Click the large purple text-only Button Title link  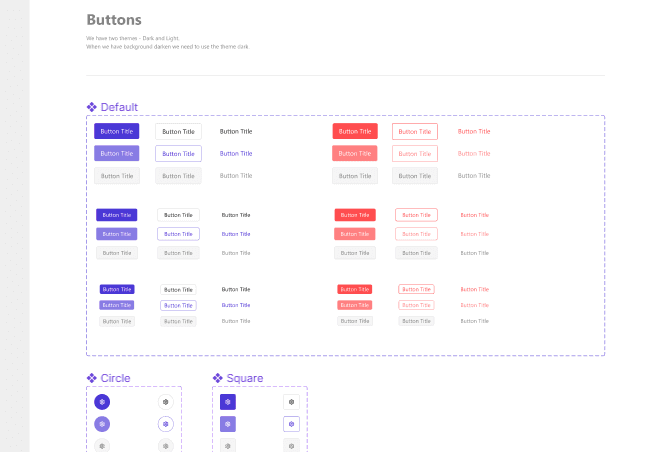click(x=236, y=153)
